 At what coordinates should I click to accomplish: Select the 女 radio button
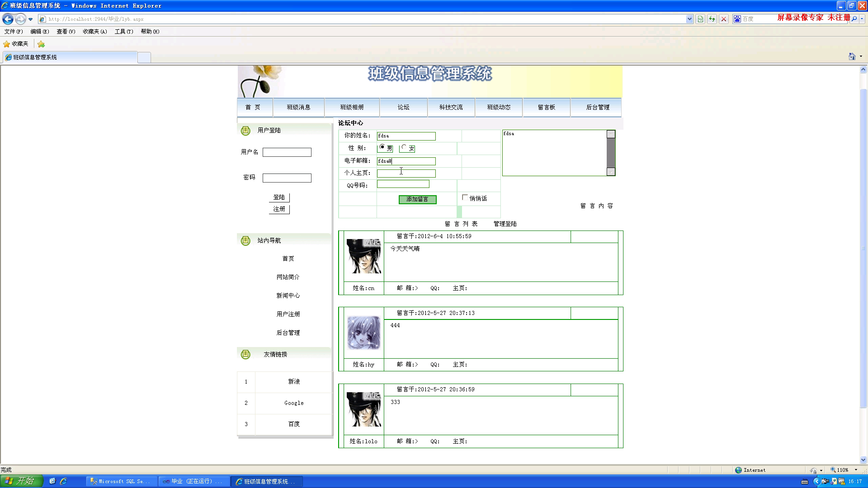[404, 147]
